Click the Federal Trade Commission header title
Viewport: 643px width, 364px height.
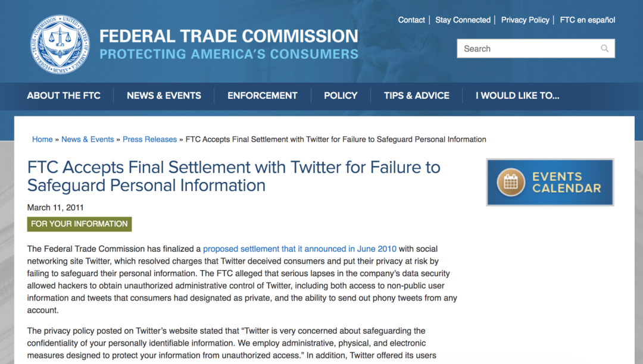tap(229, 36)
